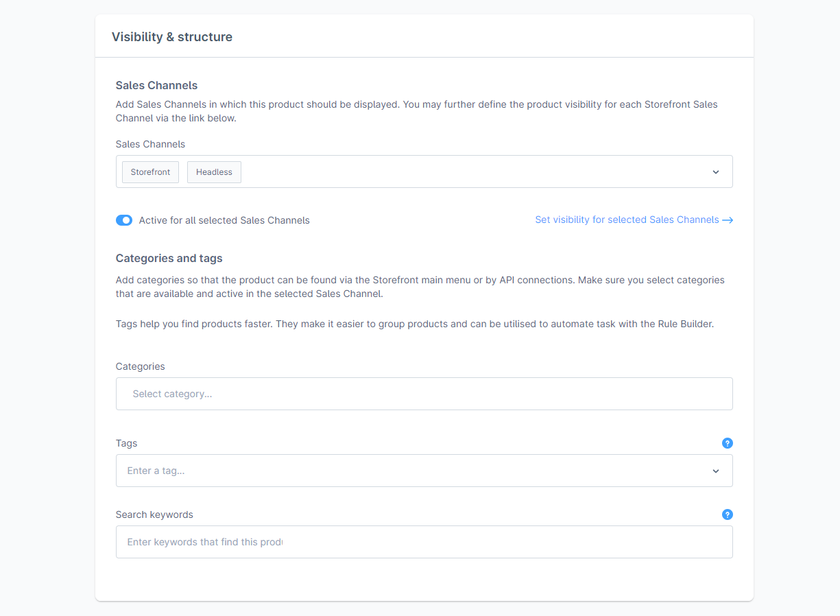Image resolution: width=840 pixels, height=616 pixels.
Task: Click the help icon next to Tags
Action: pos(728,443)
